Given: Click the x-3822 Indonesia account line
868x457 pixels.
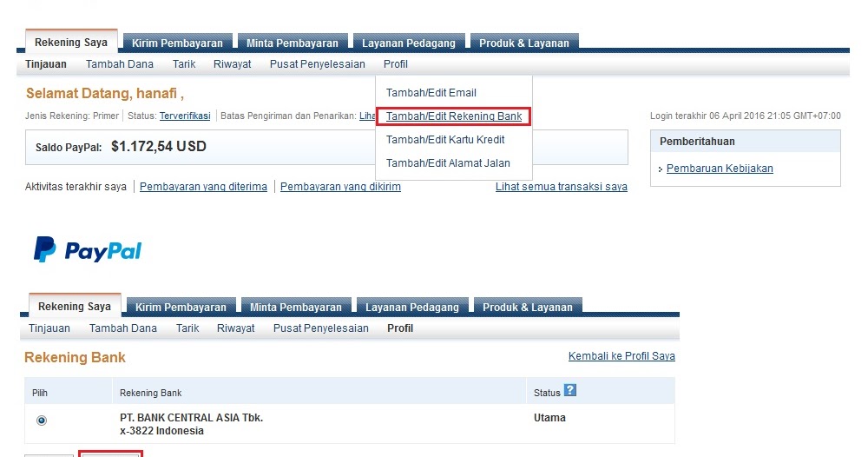Looking at the screenshot, I should tap(161, 431).
